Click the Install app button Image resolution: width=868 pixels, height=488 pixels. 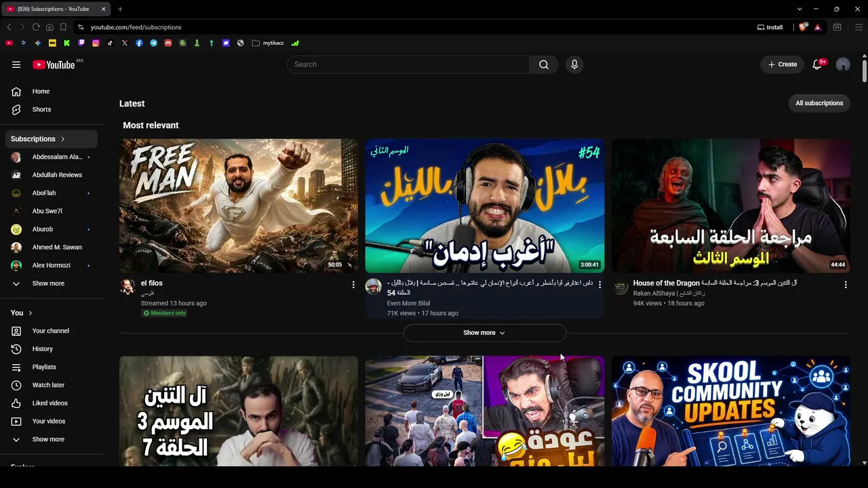[x=770, y=27]
